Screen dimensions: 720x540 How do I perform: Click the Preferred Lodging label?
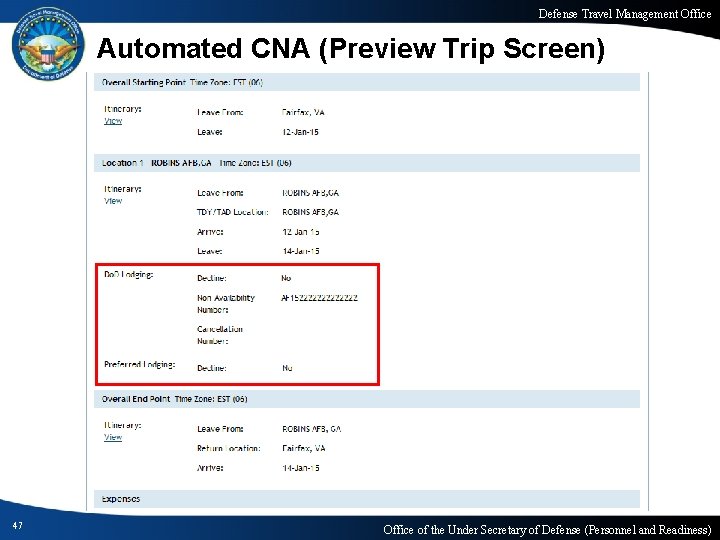click(140, 365)
